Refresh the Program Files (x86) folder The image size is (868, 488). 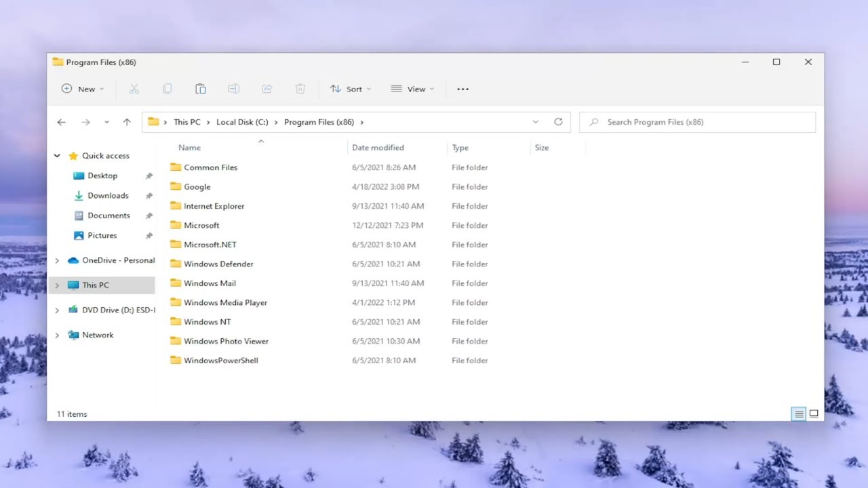coord(558,122)
